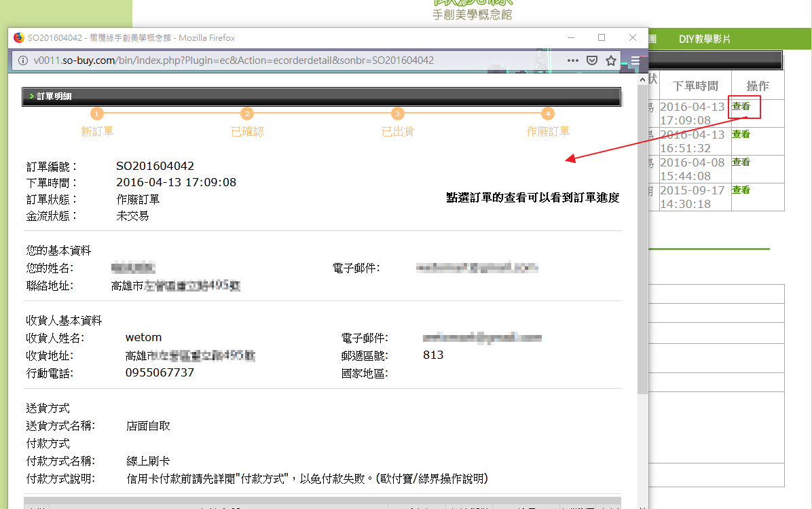The height and width of the screenshot is (509, 812).
Task: Click the URL address bar text
Action: (234, 60)
